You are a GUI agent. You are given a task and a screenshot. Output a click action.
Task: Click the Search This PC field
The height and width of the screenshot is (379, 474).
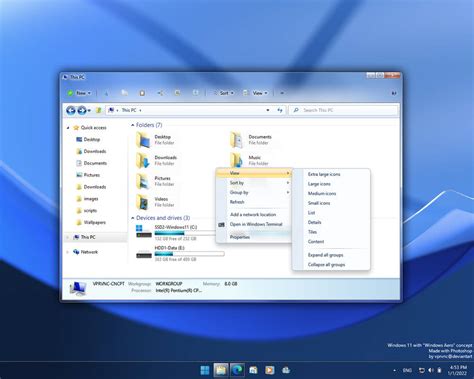(x=343, y=110)
